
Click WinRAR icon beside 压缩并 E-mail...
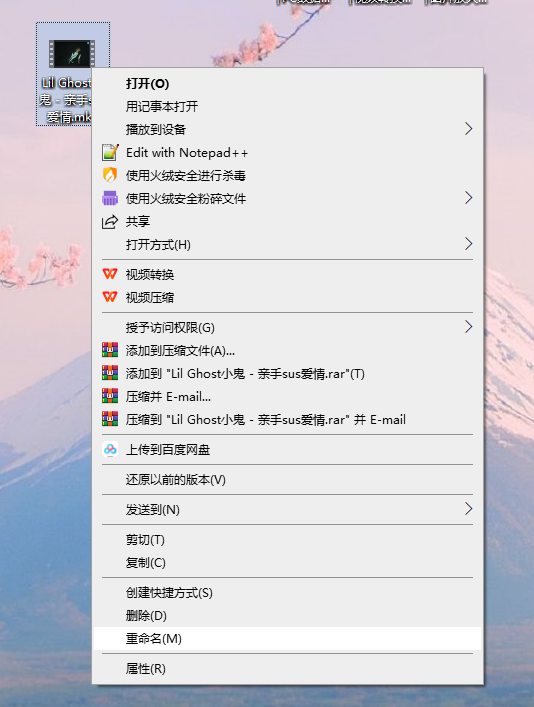tap(110, 396)
